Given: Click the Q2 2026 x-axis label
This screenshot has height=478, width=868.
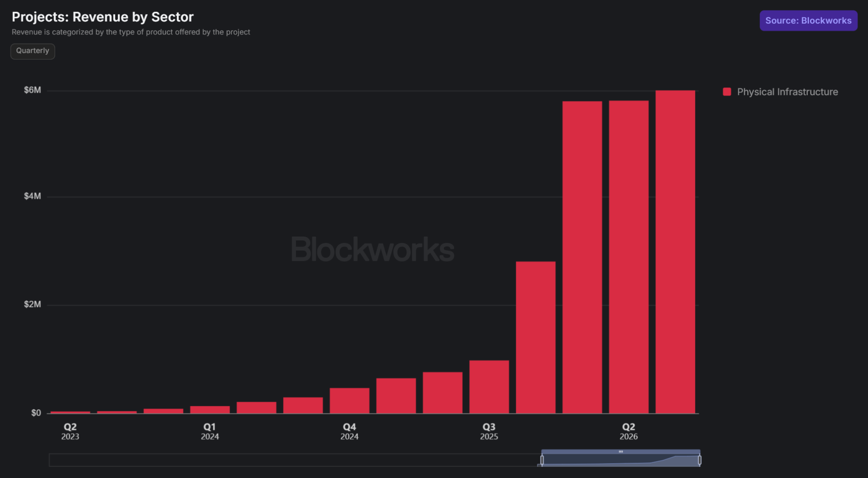Looking at the screenshot, I should pos(629,431).
